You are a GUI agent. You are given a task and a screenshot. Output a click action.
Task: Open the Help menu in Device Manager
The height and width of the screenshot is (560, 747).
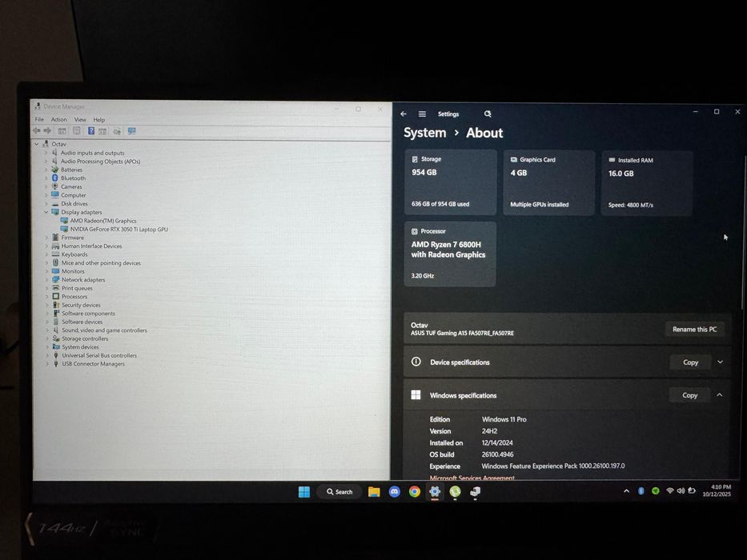tap(98, 119)
